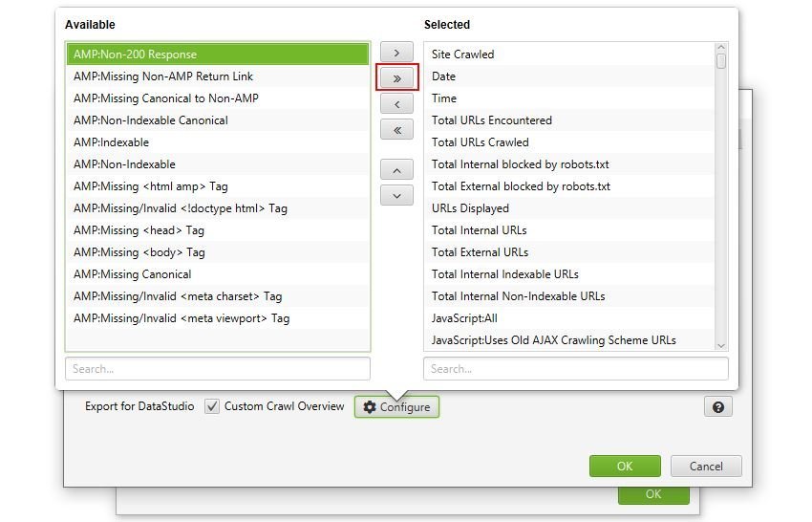Image resolution: width=812 pixels, height=522 pixels.
Task: Click the move right single arrow button
Action: 396,53
